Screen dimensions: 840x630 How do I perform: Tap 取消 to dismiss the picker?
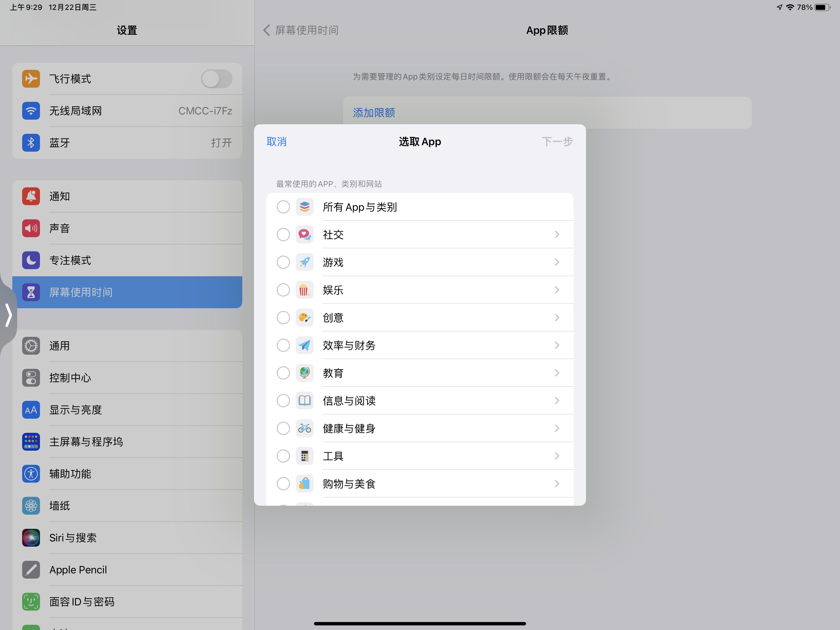277,142
